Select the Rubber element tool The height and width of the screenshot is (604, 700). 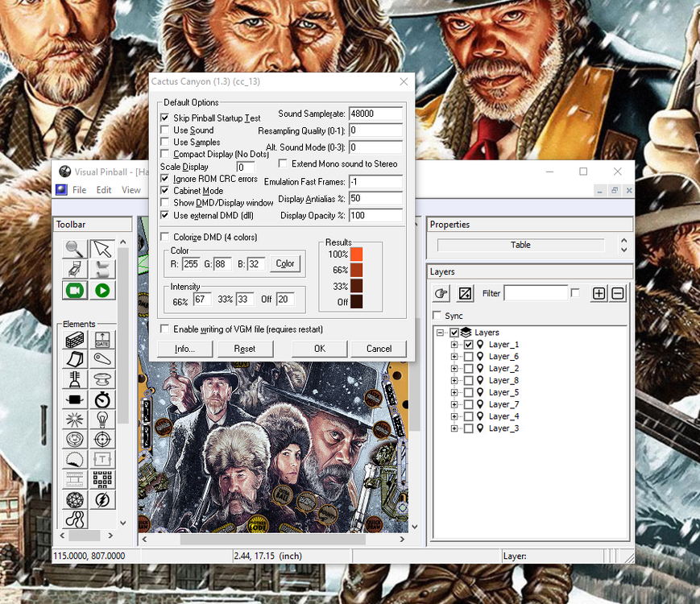click(x=75, y=519)
